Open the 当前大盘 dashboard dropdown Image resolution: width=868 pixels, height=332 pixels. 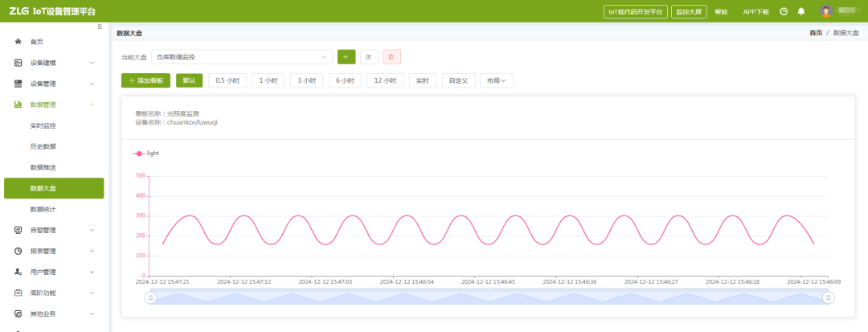242,57
